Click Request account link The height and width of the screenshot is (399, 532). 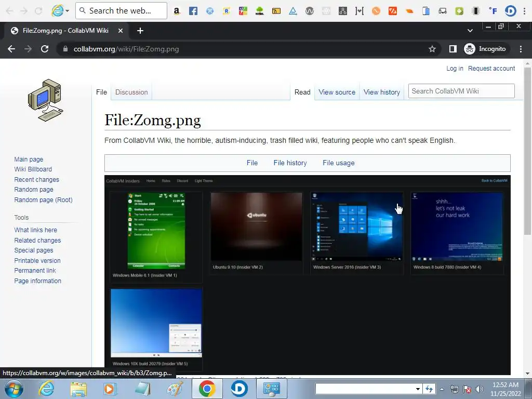(491, 69)
